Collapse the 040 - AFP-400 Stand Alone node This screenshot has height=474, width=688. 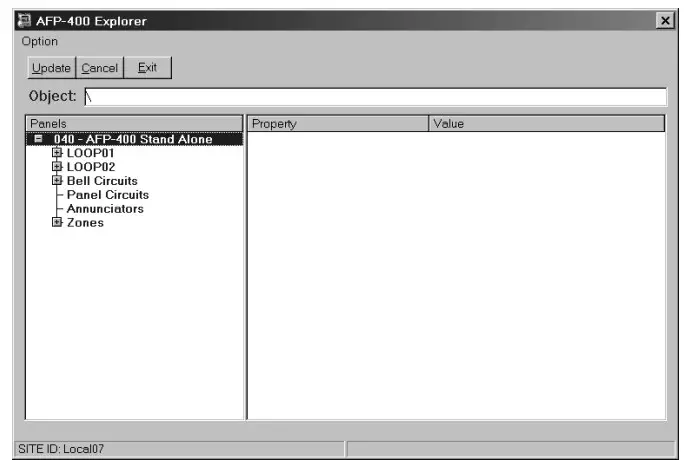click(x=39, y=139)
